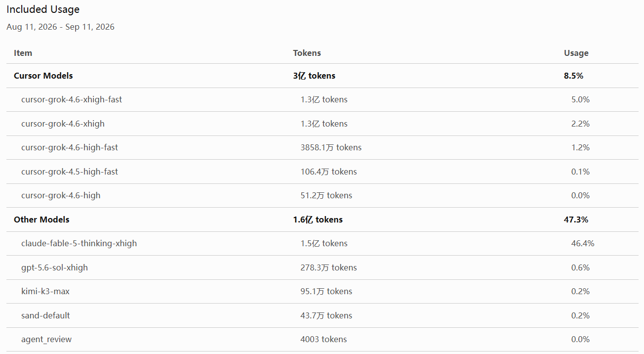
Task: Select the Other Models group row label
Action: coord(41,220)
